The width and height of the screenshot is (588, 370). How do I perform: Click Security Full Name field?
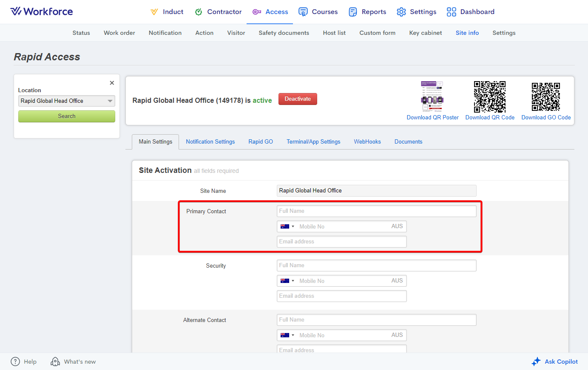(377, 265)
